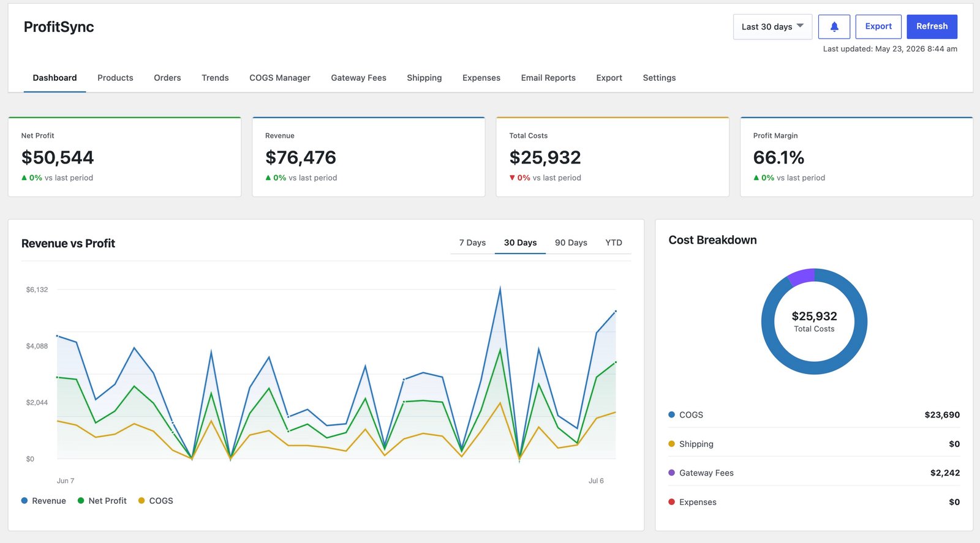The image size is (980, 543).
Task: Click the Jun 7 x-axis label
Action: tap(66, 481)
